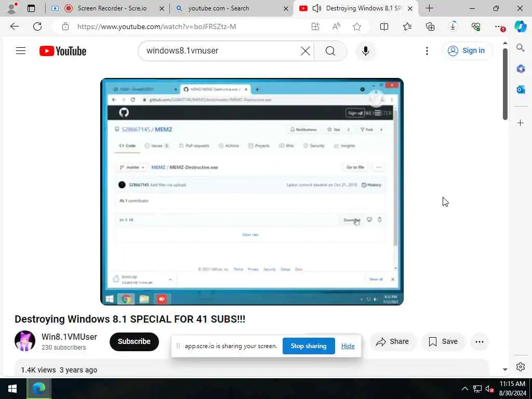Click the video player to pause
The height and width of the screenshot is (399, 532).
(x=252, y=192)
